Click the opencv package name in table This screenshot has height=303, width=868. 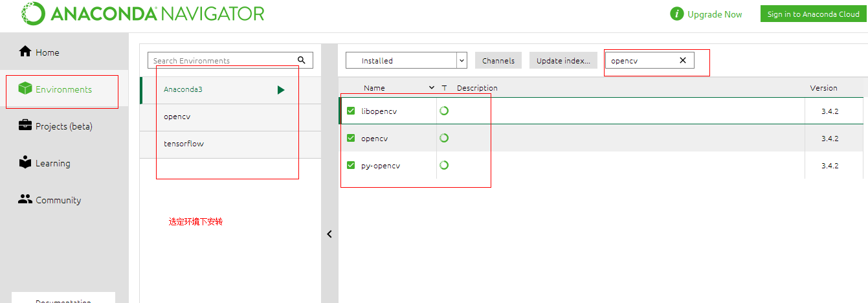click(x=374, y=138)
